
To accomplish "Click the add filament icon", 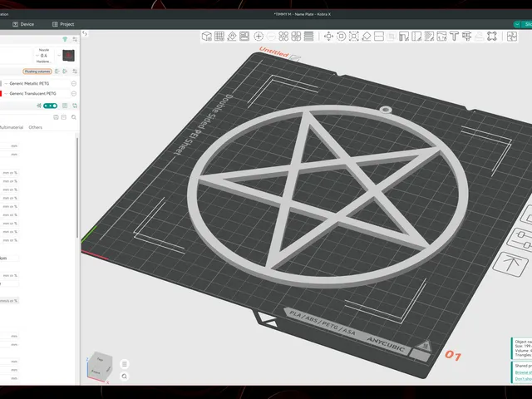I will pos(65,71).
